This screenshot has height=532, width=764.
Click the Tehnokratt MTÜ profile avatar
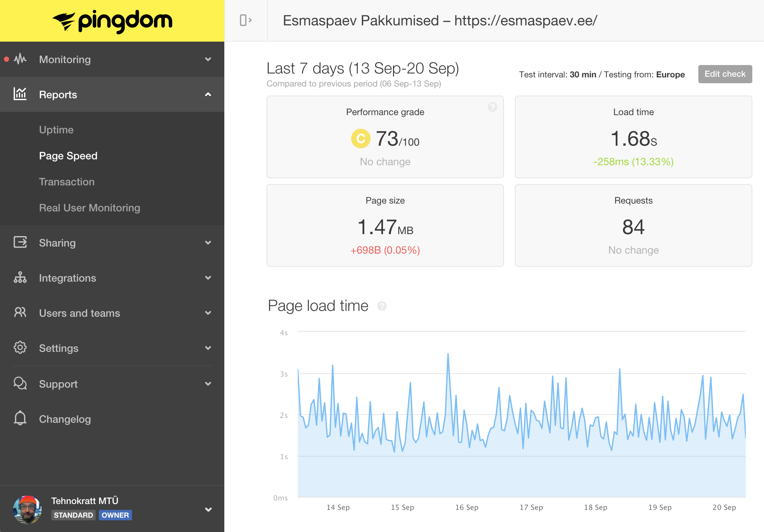[x=27, y=510]
